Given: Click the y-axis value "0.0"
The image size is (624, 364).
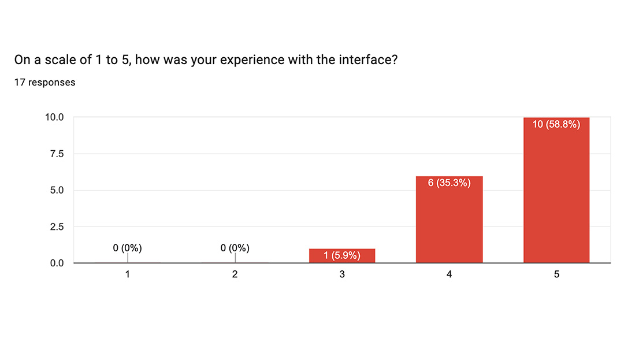Looking at the screenshot, I should [57, 263].
